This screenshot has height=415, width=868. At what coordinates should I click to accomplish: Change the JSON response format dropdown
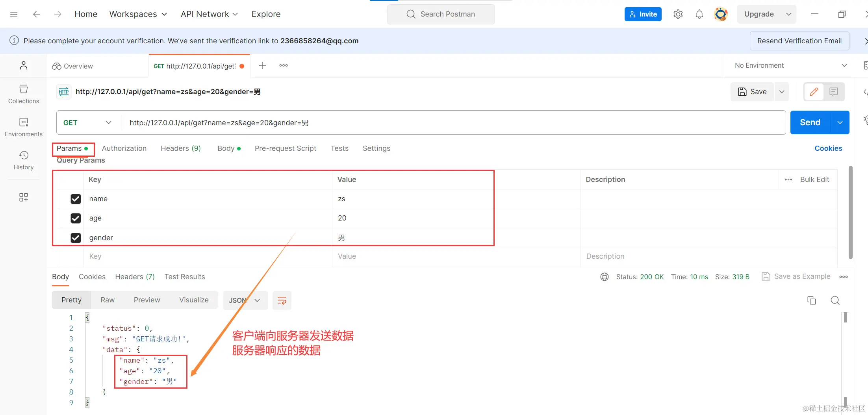coord(245,300)
